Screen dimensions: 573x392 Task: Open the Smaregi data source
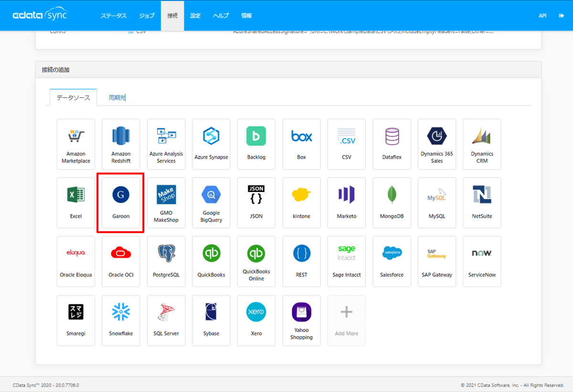(76, 320)
